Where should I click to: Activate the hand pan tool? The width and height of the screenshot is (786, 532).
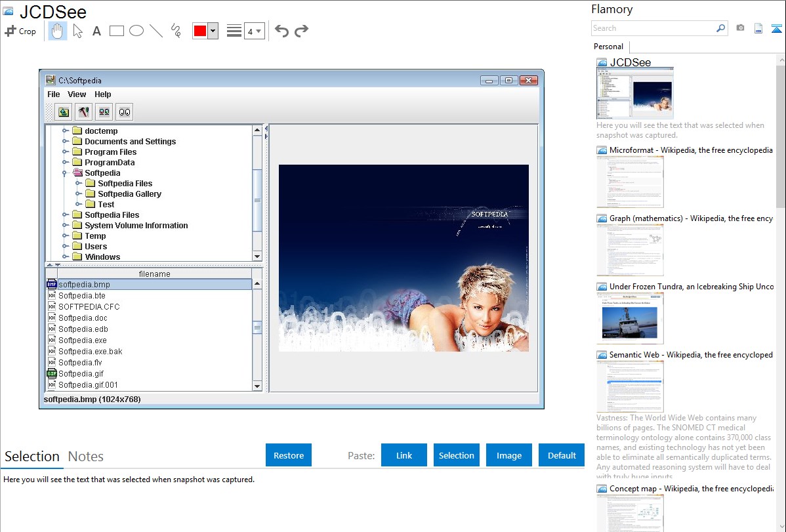[x=58, y=31]
